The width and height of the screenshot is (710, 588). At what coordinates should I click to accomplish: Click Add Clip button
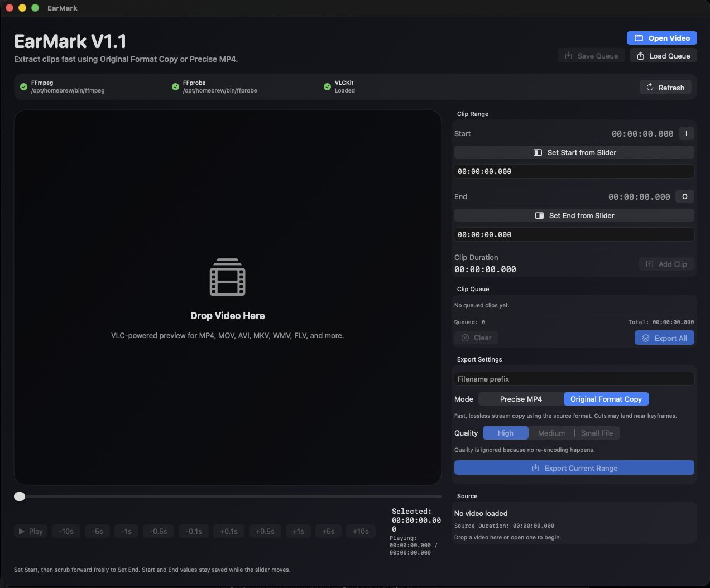pyautogui.click(x=666, y=264)
